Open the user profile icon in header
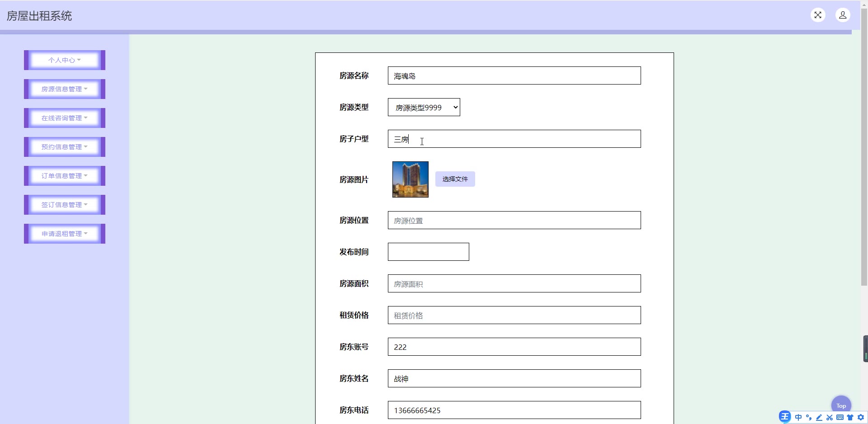This screenshot has height=424, width=868. [843, 15]
